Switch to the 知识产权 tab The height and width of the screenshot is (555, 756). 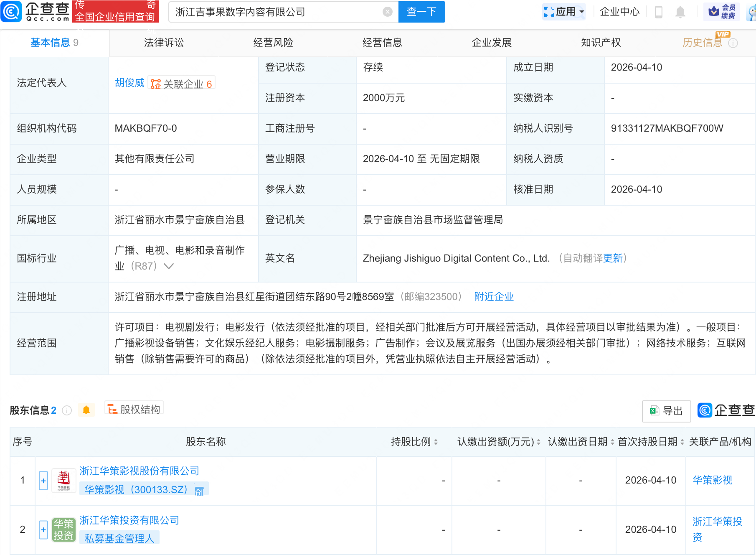pyautogui.click(x=601, y=43)
